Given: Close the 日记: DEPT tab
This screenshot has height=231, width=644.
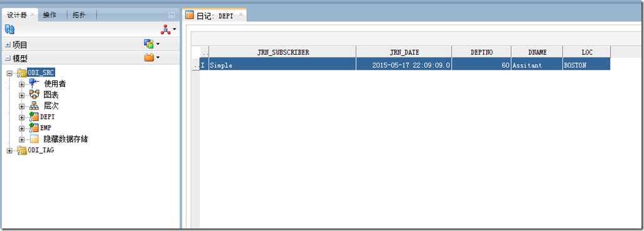Looking at the screenshot, I should [x=241, y=15].
